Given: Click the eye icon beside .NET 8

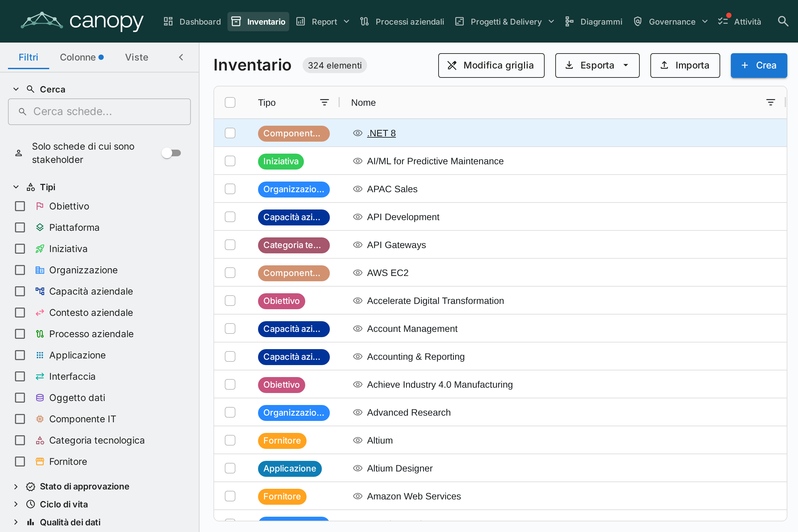Looking at the screenshot, I should 358,133.
